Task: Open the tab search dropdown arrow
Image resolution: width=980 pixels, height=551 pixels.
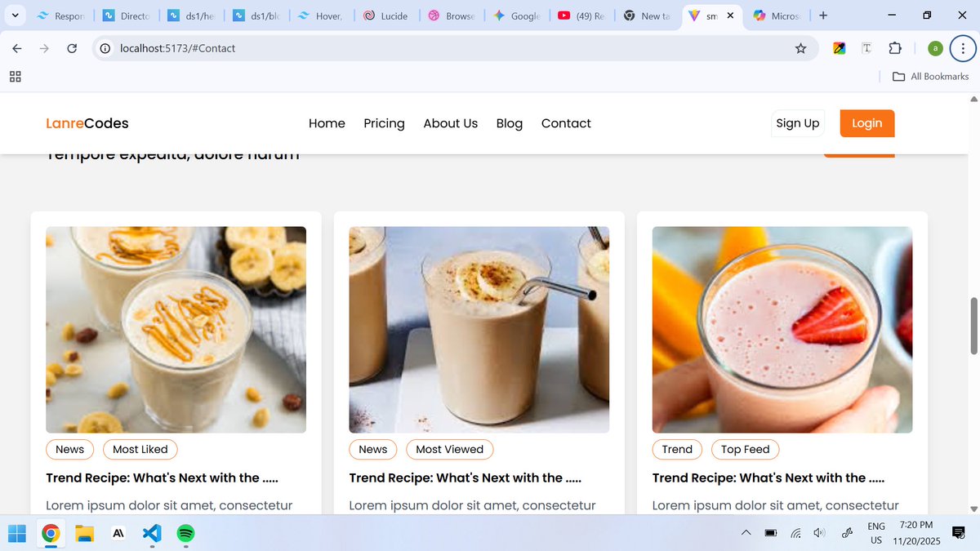Action: click(x=15, y=15)
